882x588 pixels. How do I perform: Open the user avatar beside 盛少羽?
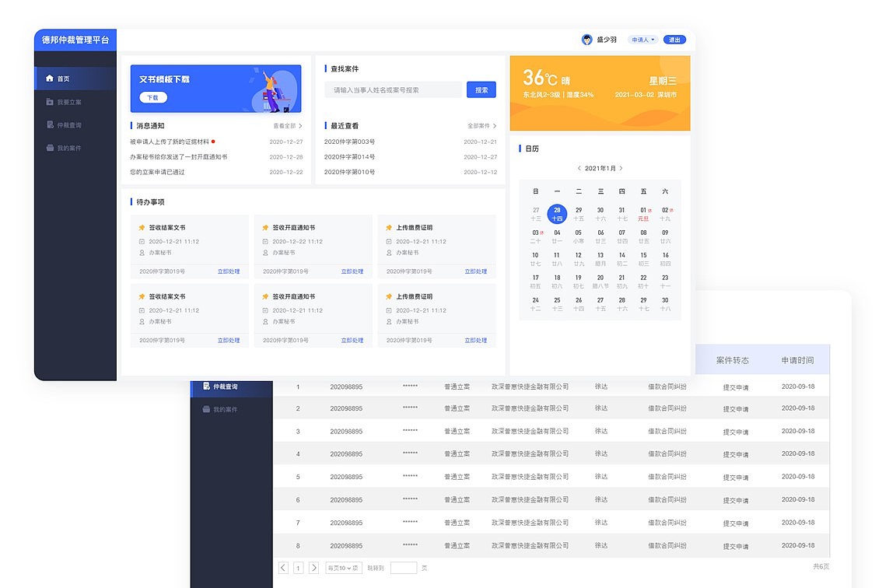pyautogui.click(x=586, y=40)
